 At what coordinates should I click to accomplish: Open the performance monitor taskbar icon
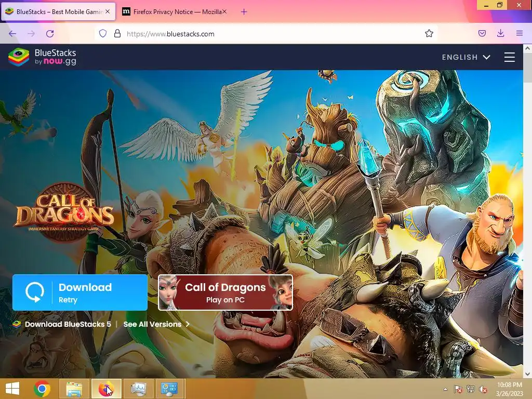coord(138,389)
